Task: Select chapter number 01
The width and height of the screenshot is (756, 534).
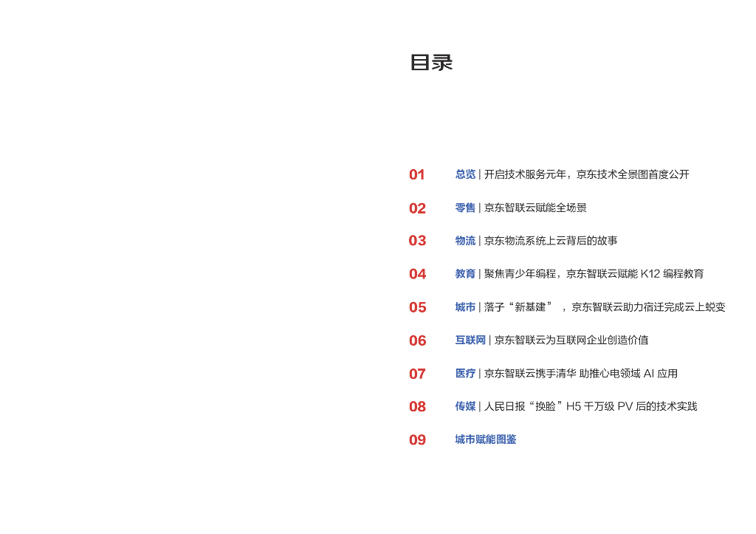Action: 417,174
